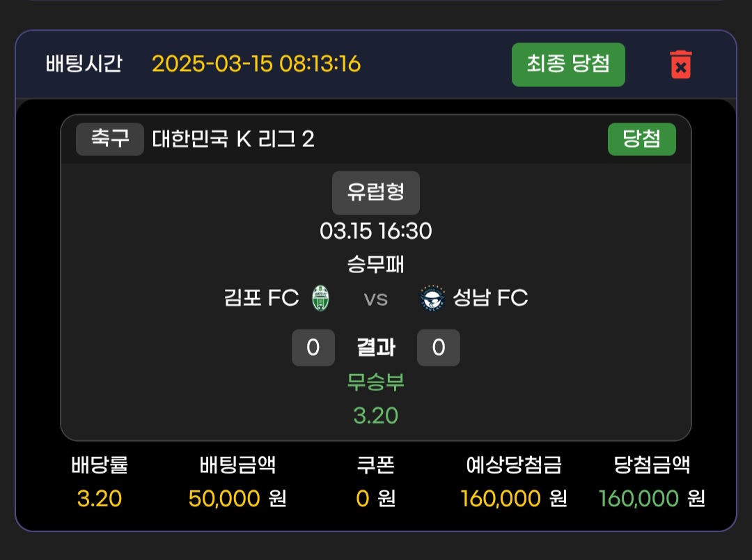Select the 축구 sport tag
The height and width of the screenshot is (560, 752).
coord(110,139)
